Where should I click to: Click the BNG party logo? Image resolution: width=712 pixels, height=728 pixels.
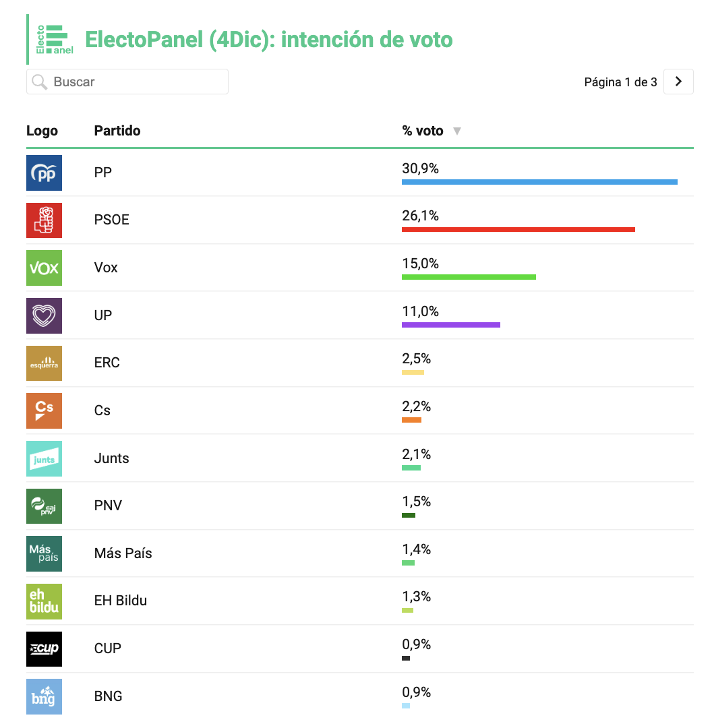44,697
